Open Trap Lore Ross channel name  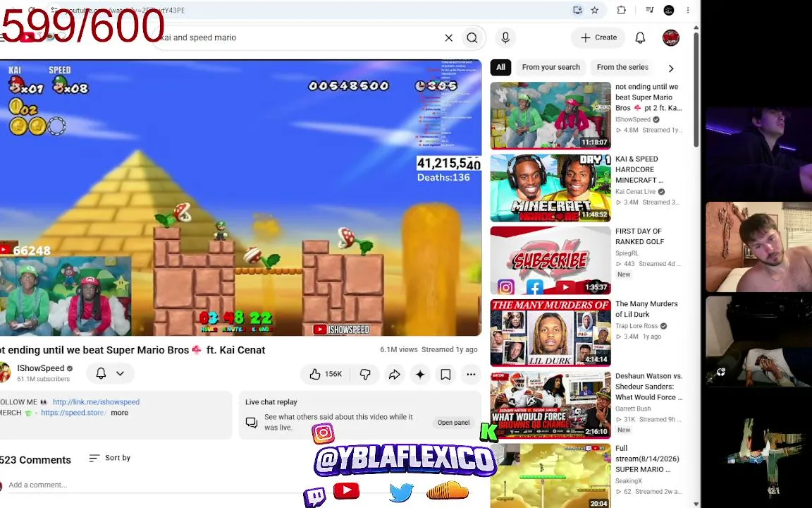tap(636, 325)
